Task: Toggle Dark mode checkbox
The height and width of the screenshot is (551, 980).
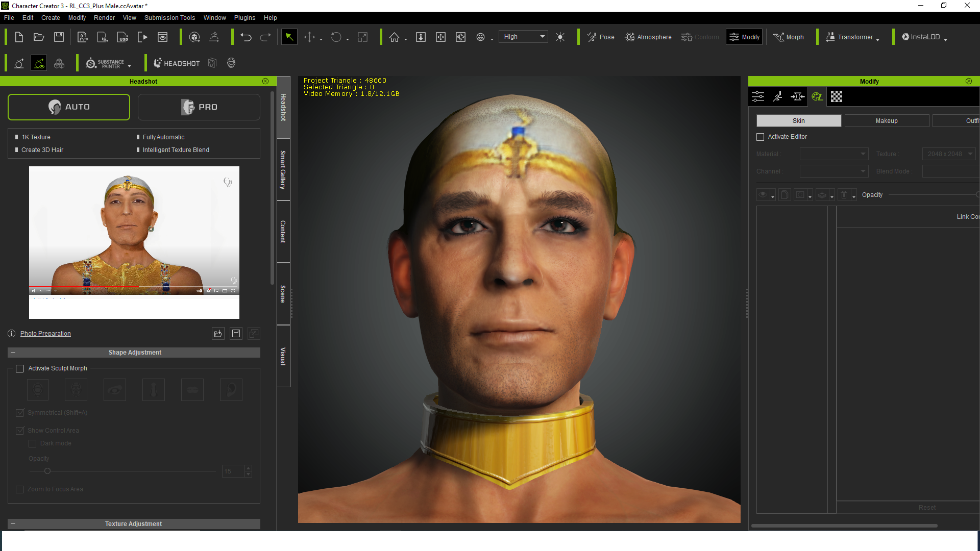Action: pyautogui.click(x=33, y=443)
